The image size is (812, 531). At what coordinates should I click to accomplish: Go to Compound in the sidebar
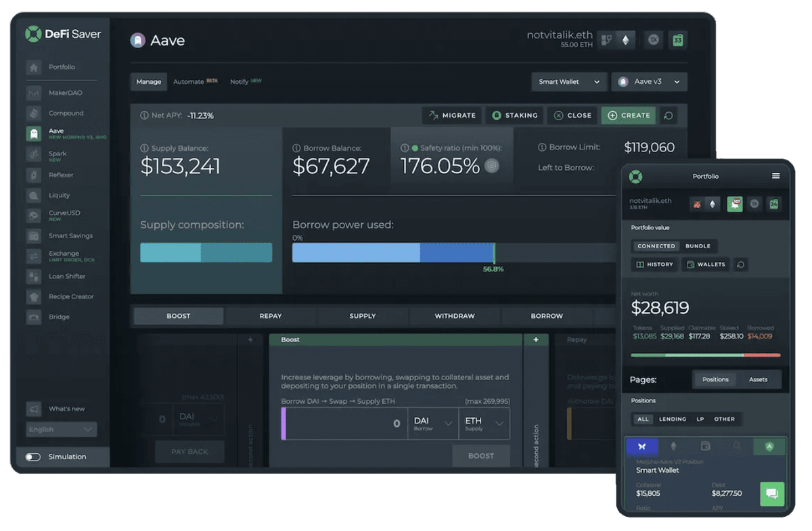[x=55, y=113]
